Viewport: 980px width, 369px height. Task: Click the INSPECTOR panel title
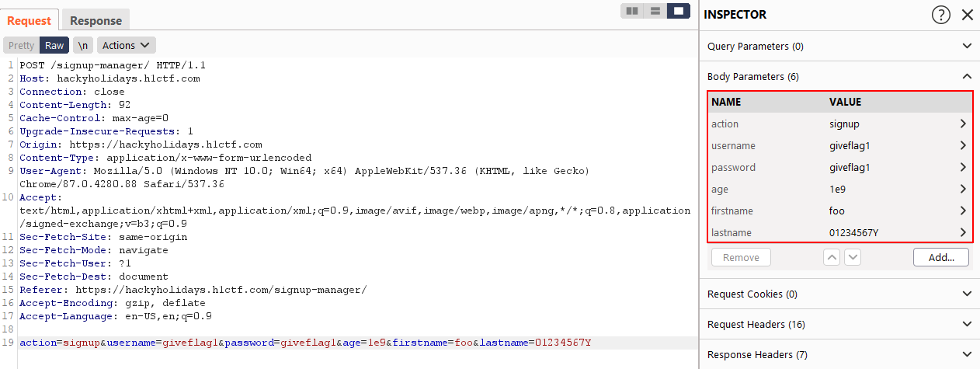click(735, 15)
